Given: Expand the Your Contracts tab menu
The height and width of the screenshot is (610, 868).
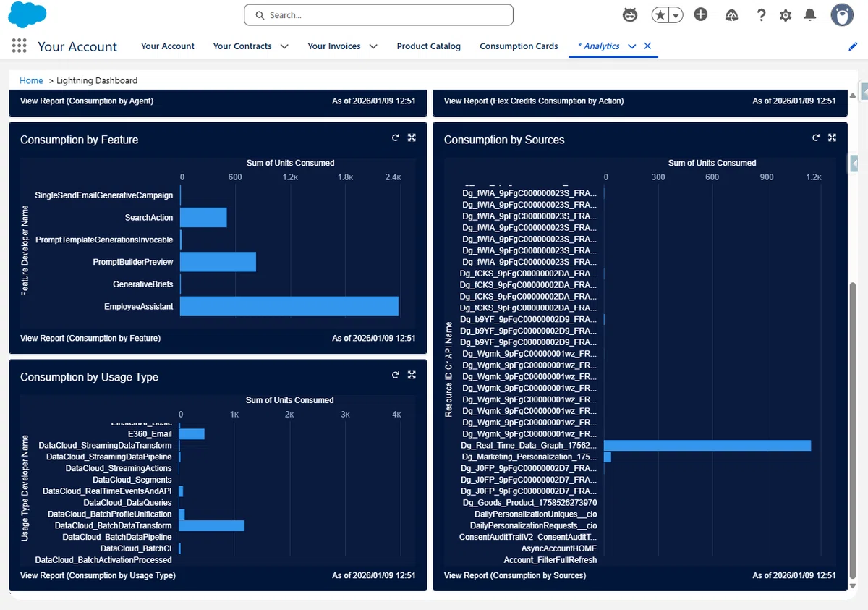Looking at the screenshot, I should click(284, 46).
